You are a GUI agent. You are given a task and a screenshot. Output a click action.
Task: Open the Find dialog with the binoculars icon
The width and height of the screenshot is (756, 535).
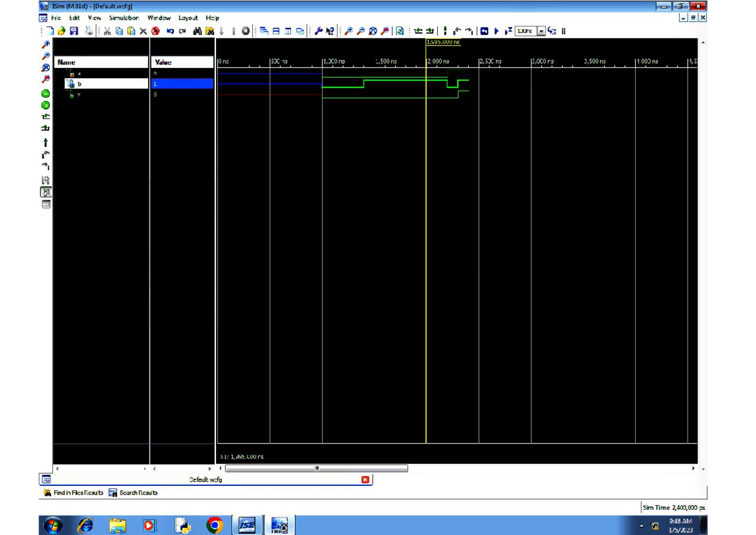point(198,30)
